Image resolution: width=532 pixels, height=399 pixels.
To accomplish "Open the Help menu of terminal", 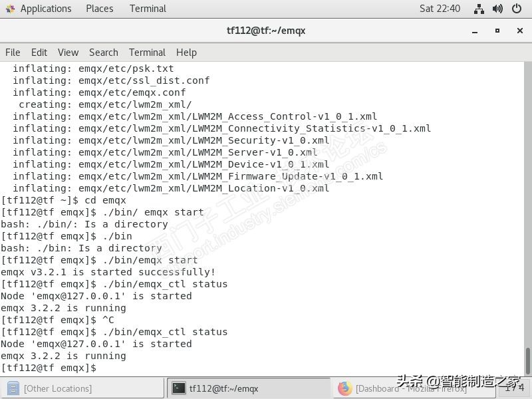I will tap(186, 53).
